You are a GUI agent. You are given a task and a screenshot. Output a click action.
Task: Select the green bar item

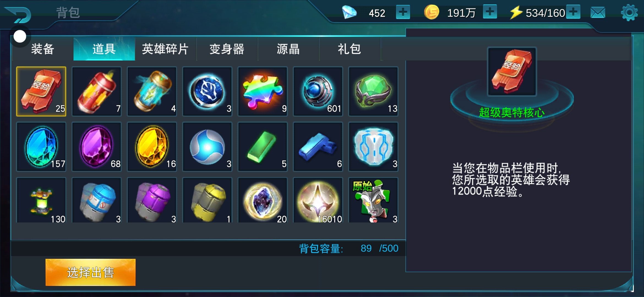pos(263,147)
